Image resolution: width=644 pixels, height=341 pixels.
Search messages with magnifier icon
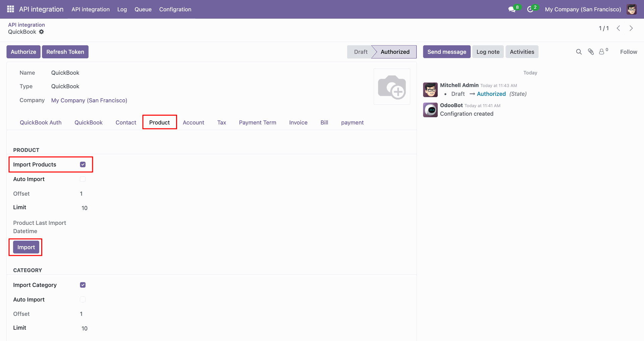(579, 52)
